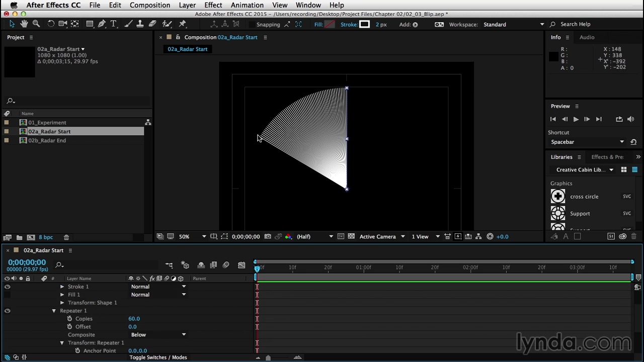Select the Puppet Pin tool
The image size is (644, 362).
(183, 24)
